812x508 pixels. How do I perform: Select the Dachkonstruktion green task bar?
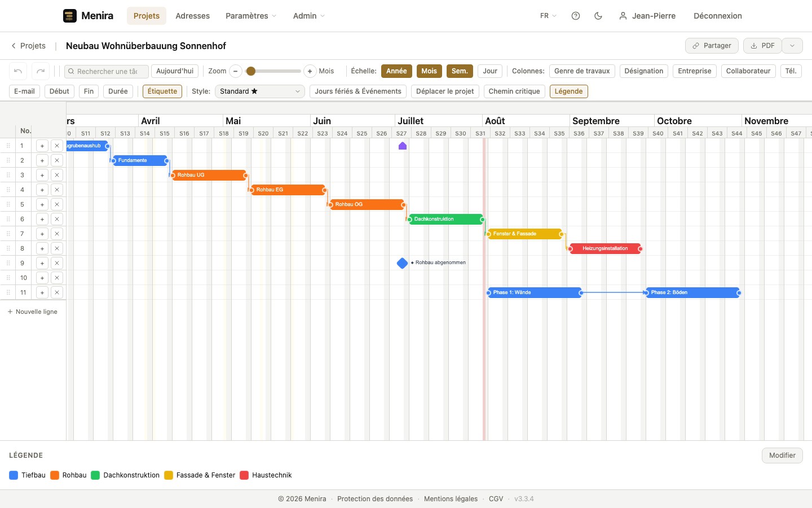pyautogui.click(x=445, y=219)
